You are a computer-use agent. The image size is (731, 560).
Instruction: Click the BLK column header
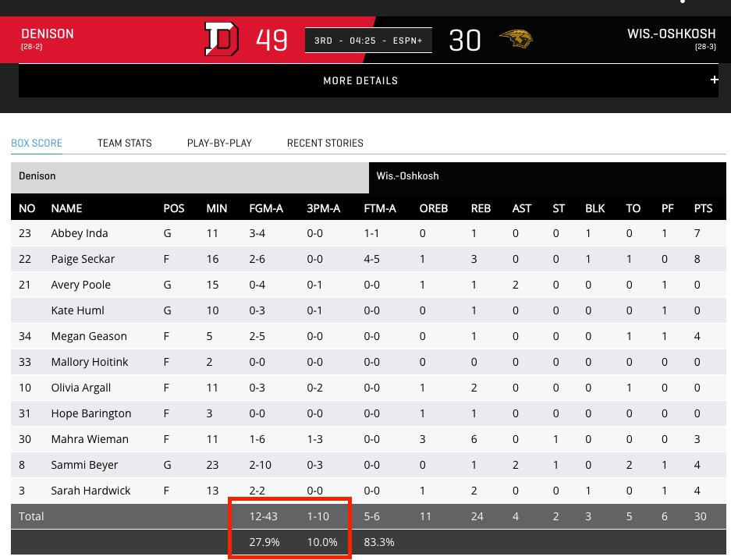coord(595,208)
